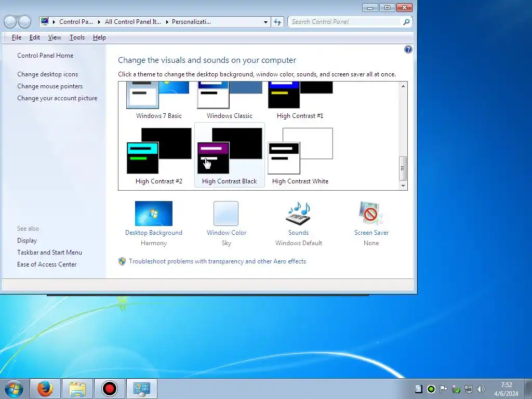Expand the address bar history dropdown

coord(265,22)
